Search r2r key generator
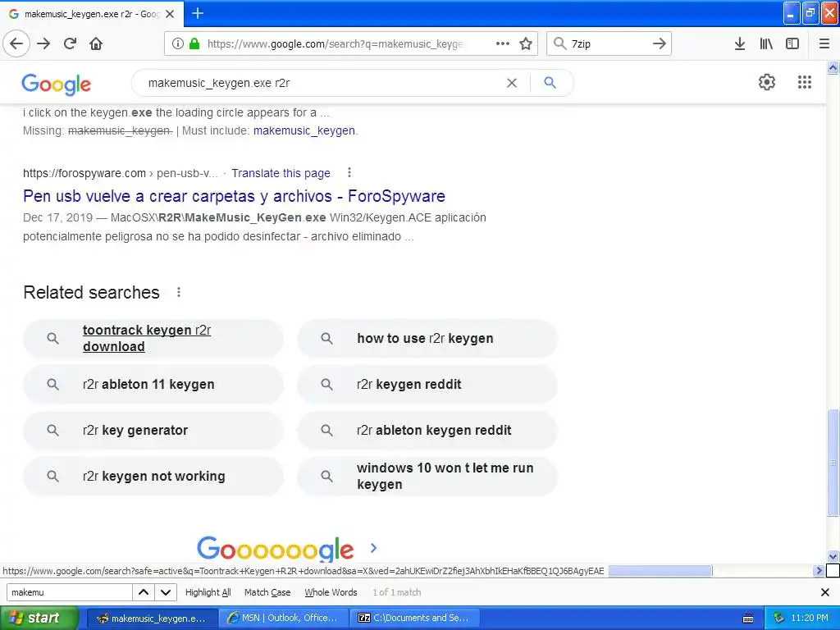 pos(153,430)
